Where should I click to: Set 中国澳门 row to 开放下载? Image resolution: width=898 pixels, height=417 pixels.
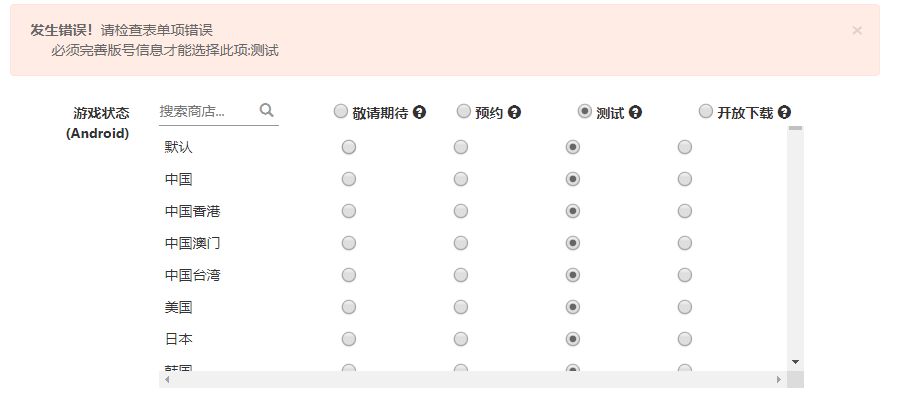(685, 244)
